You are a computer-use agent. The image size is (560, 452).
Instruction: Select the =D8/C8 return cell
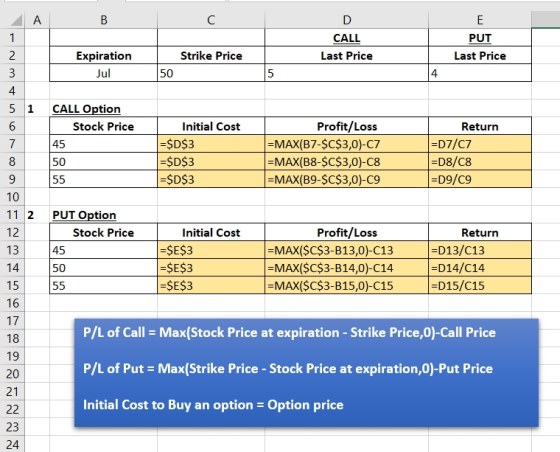click(480, 161)
